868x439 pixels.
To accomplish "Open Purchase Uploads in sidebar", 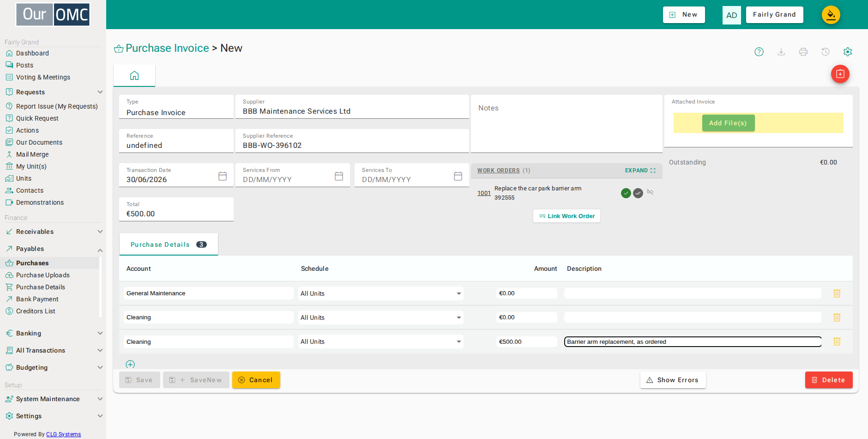I will pos(42,275).
